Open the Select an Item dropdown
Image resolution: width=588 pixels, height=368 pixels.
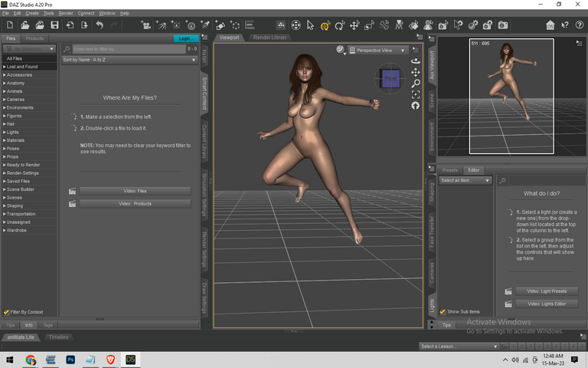(x=465, y=181)
